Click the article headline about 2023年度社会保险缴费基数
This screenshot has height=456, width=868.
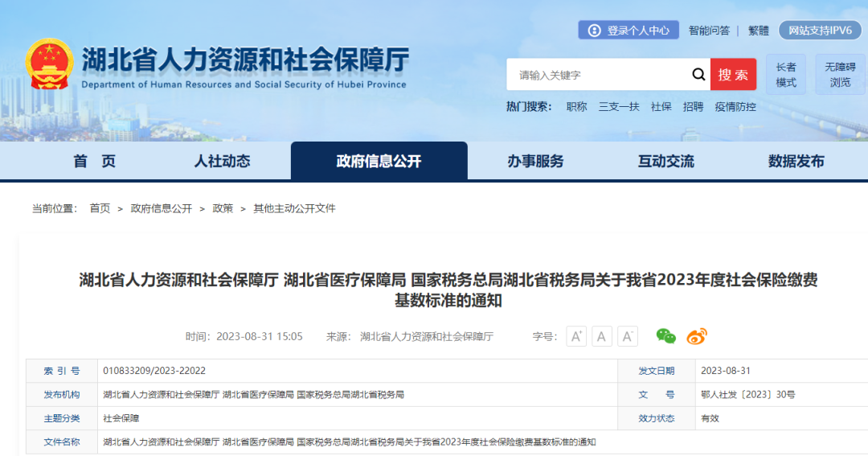448,290
